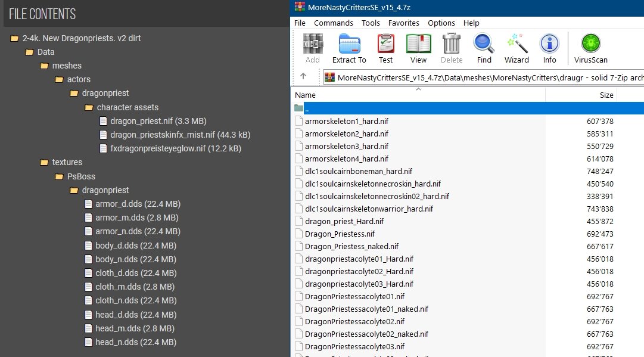Click folder icon next to 'character assets'
Viewport: 644px width, 357px height.
[89, 108]
